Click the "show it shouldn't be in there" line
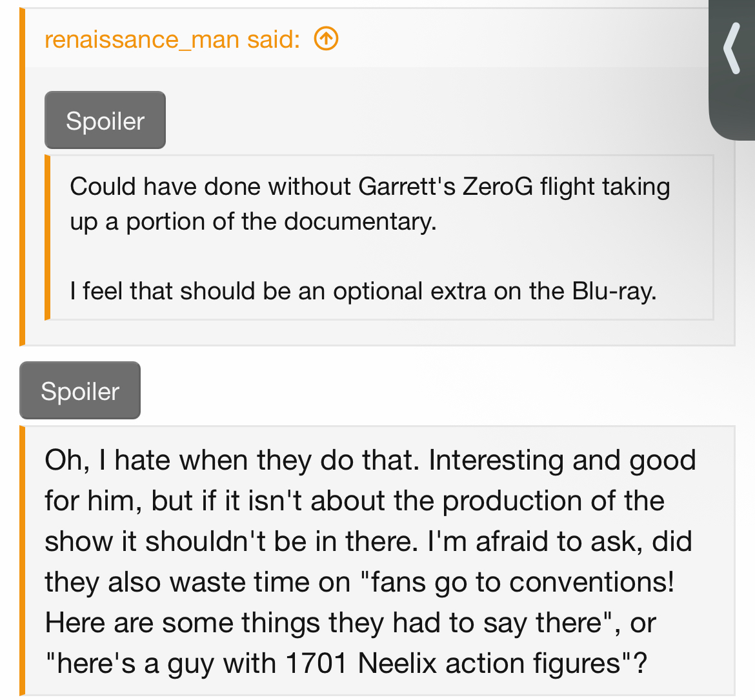The image size is (755, 700). tap(368, 541)
